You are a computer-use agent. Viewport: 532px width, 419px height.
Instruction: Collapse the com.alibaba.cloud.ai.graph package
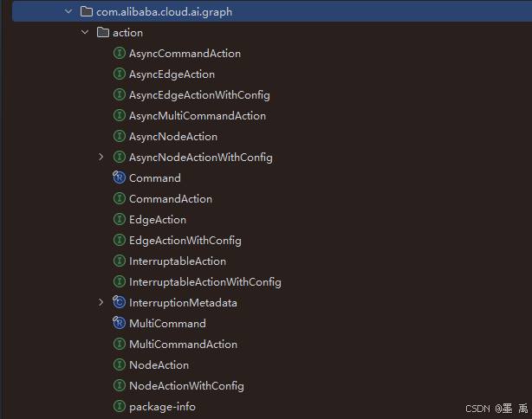pos(68,11)
